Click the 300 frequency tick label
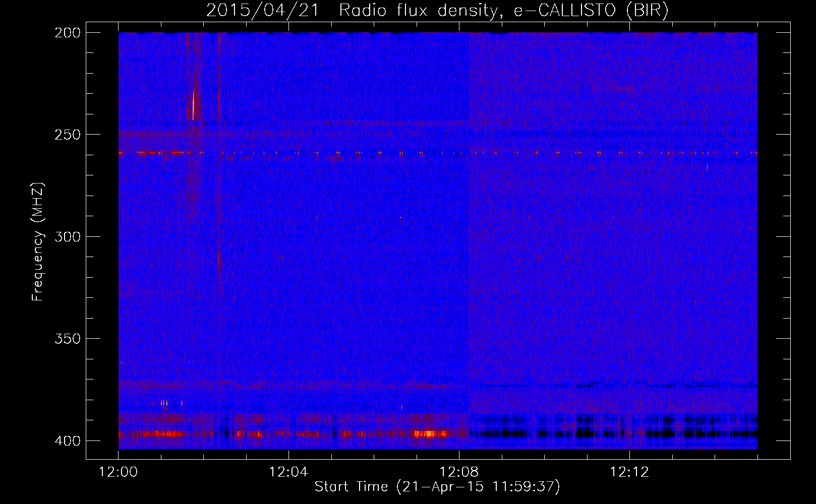This screenshot has width=816, height=504. pos(68,236)
